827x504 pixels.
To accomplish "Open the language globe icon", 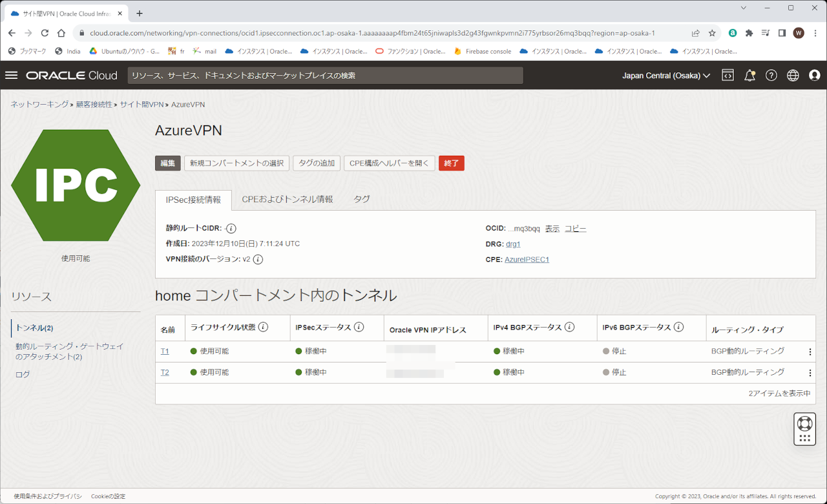I will tap(793, 76).
